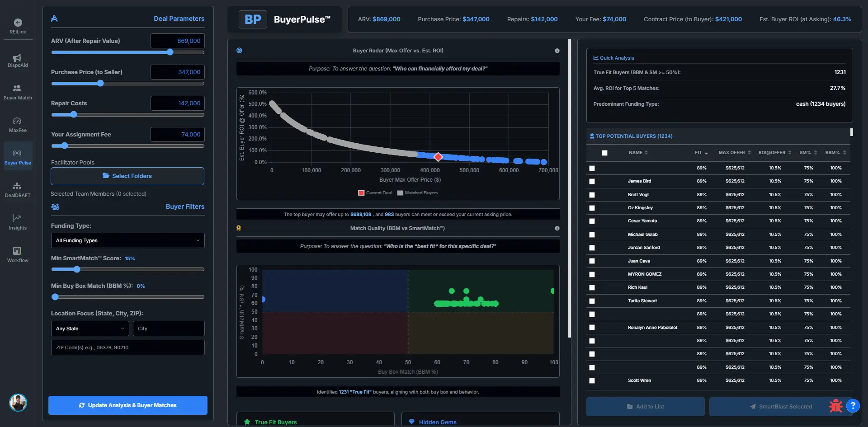
Task: Click the City input field
Action: [169, 328]
